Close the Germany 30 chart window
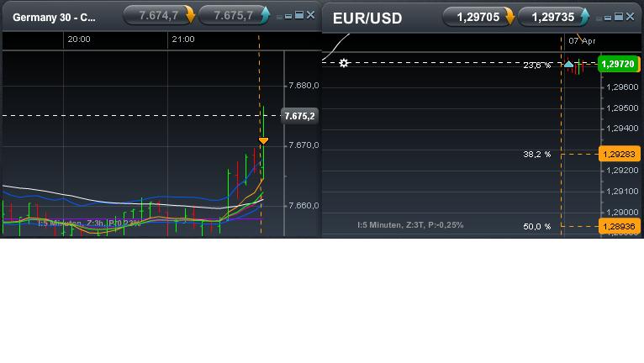 [311, 15]
